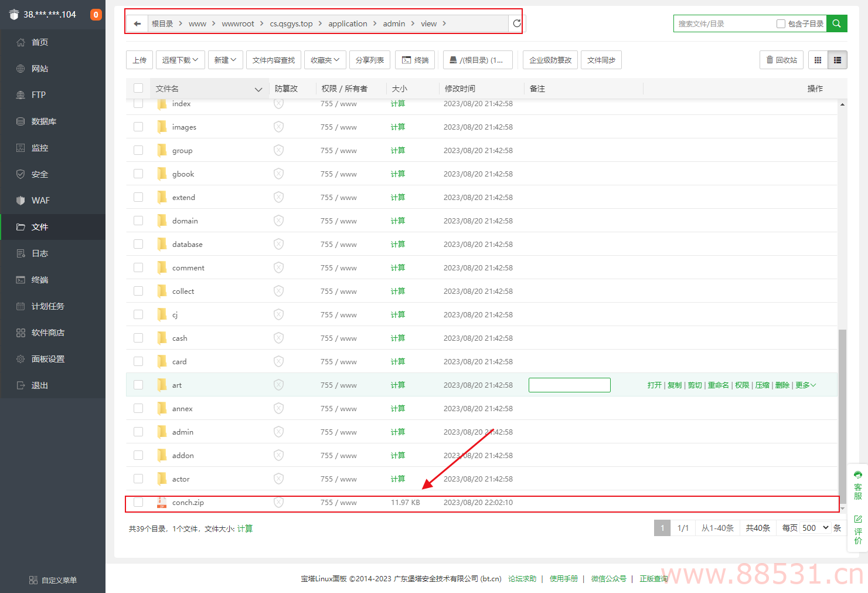Open the evaluation (评价) side widget
The image size is (868, 593).
858,530
